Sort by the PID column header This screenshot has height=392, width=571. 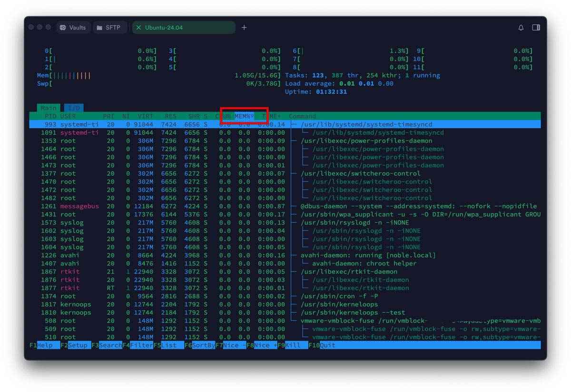point(50,116)
